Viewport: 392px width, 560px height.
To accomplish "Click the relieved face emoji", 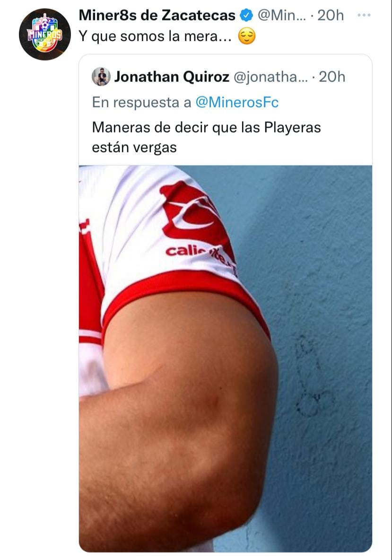I will coord(247,36).
